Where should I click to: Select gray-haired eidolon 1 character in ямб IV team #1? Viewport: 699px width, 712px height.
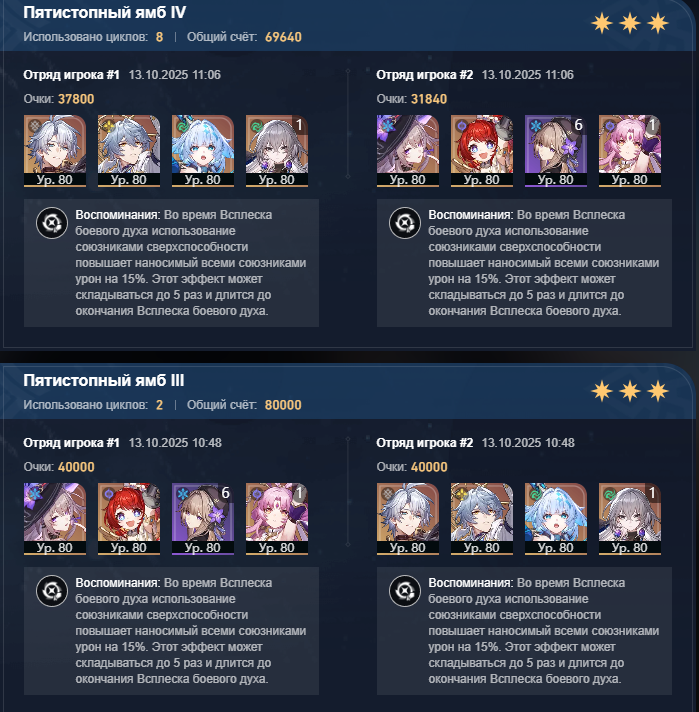pos(277,151)
